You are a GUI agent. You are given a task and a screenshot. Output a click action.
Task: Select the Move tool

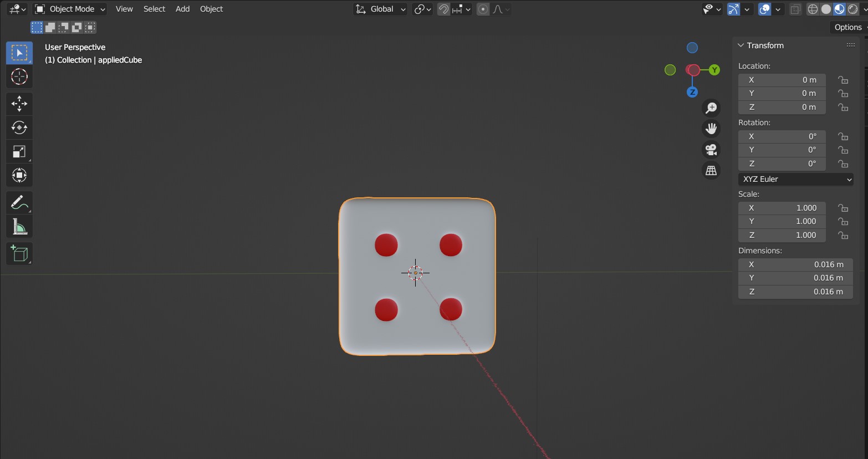click(x=19, y=104)
